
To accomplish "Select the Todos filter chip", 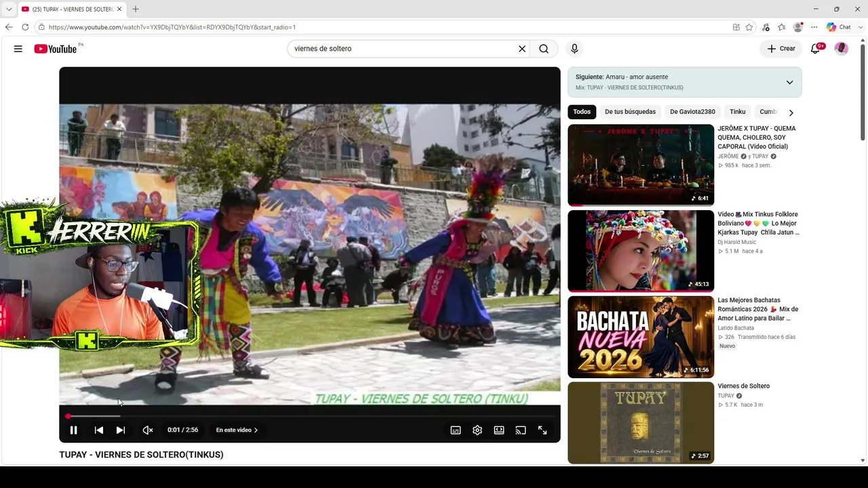I will pyautogui.click(x=582, y=112).
